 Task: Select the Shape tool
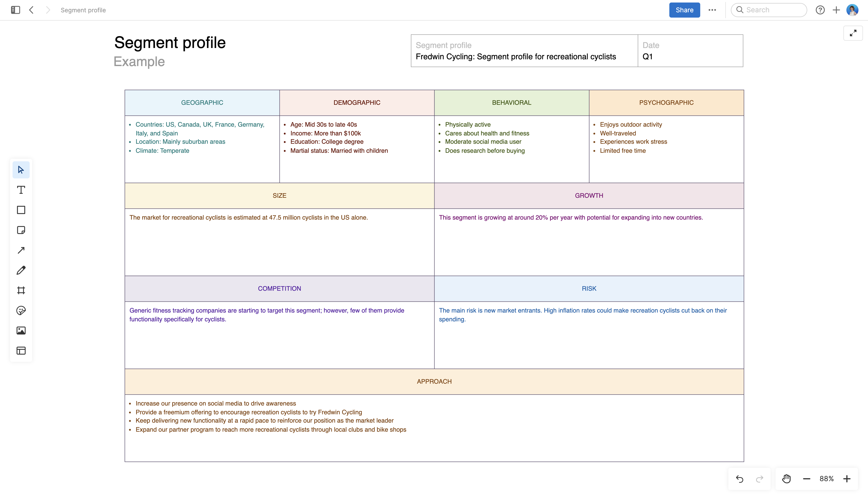click(x=21, y=210)
